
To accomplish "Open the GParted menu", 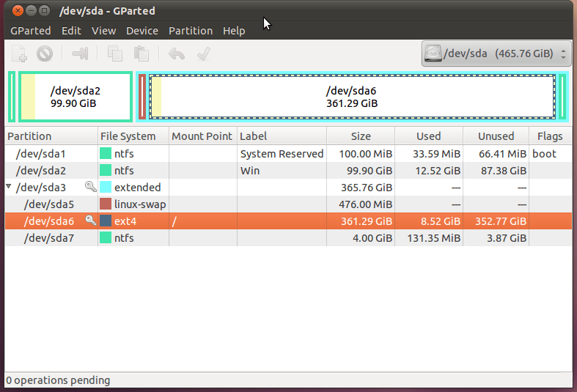I will 31,31.
